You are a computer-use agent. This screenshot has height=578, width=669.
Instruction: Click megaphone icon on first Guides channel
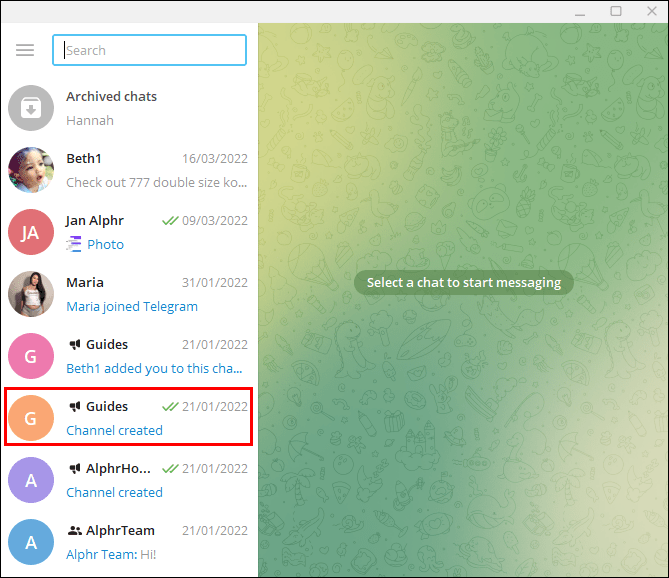pos(75,344)
